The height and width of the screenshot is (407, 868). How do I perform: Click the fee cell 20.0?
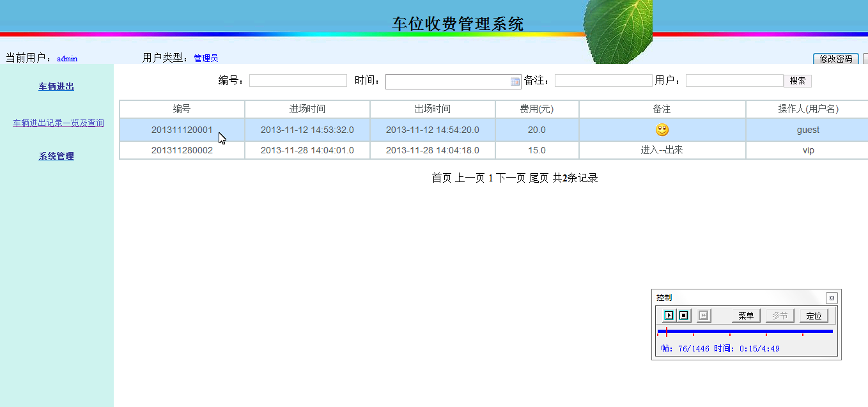click(x=537, y=130)
